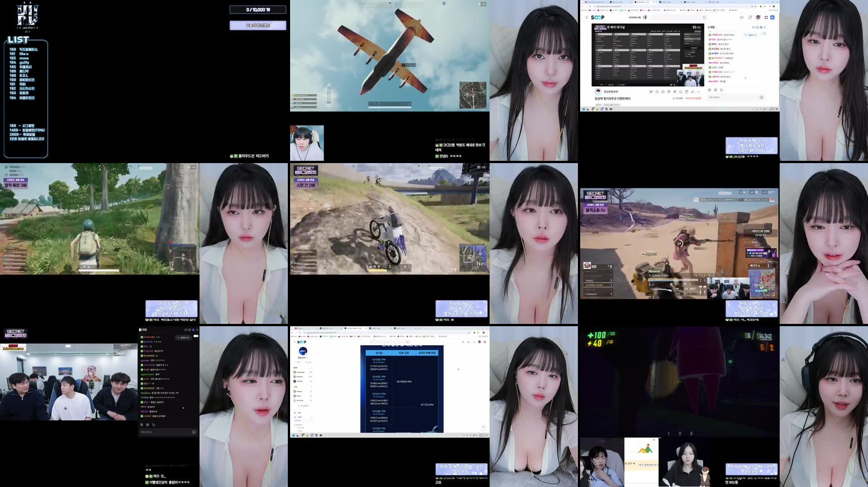Image resolution: width=868 pixels, height=487 pixels.
Task: Select the VOD item in the channel sidebar
Action: coord(298,413)
